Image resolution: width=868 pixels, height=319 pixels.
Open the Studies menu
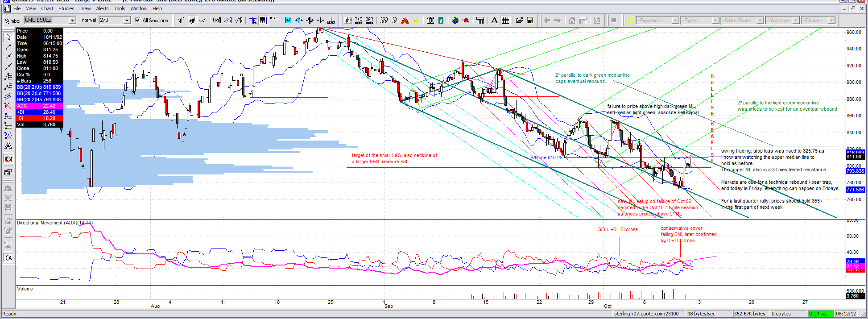point(66,8)
